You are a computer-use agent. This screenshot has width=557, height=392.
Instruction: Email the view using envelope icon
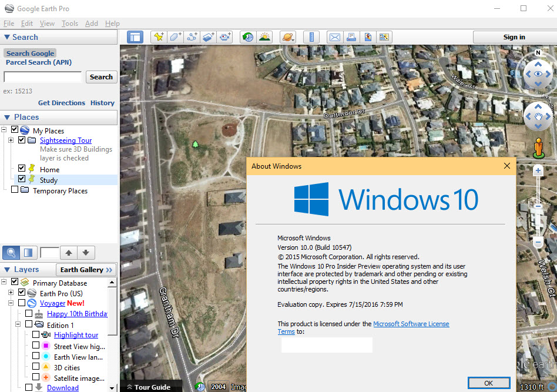tap(335, 37)
